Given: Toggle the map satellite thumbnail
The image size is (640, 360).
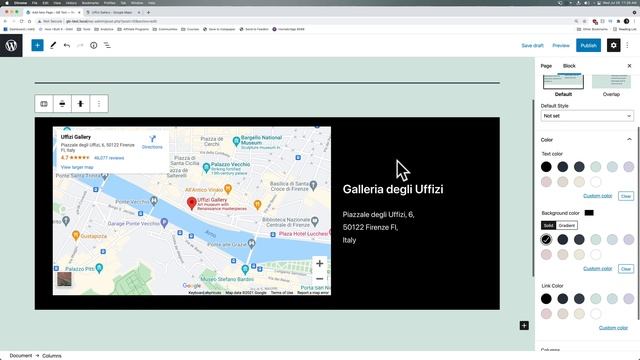Looking at the screenshot, I should point(64,279).
